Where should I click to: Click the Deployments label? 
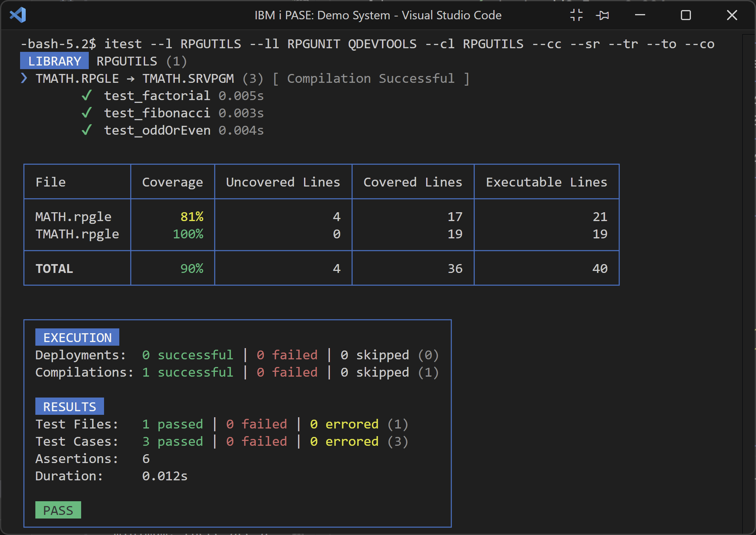(81, 355)
